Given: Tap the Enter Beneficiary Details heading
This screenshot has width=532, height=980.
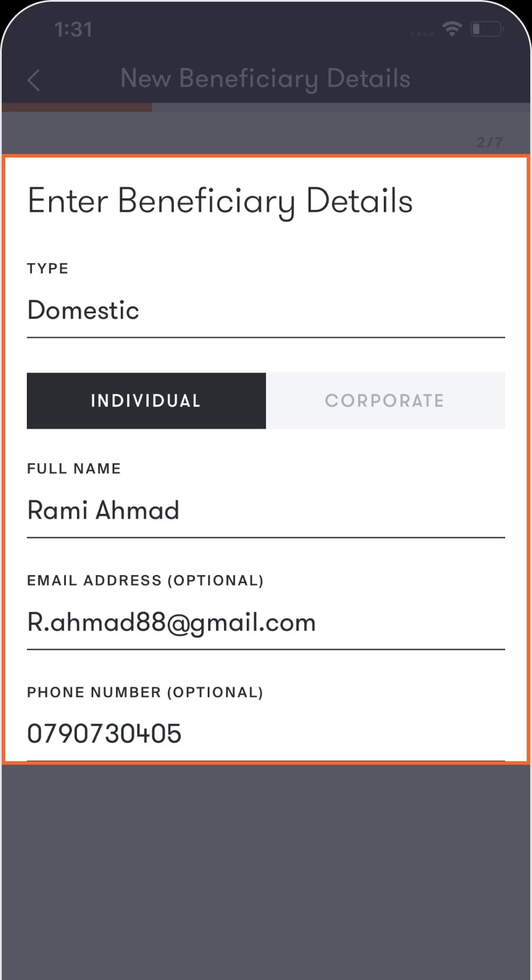Looking at the screenshot, I should click(x=220, y=201).
